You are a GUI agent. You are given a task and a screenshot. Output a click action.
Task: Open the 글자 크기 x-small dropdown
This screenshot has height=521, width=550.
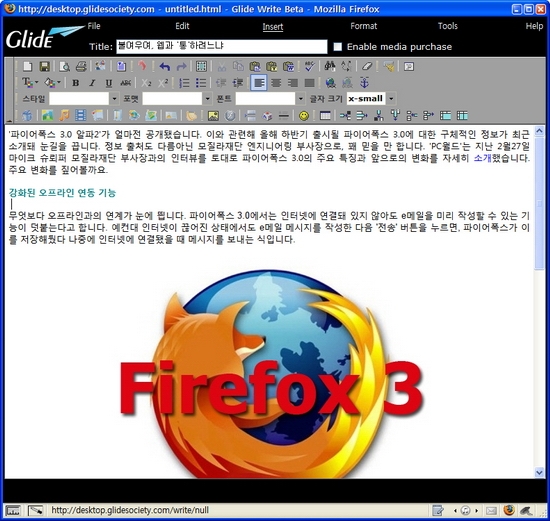point(391,99)
